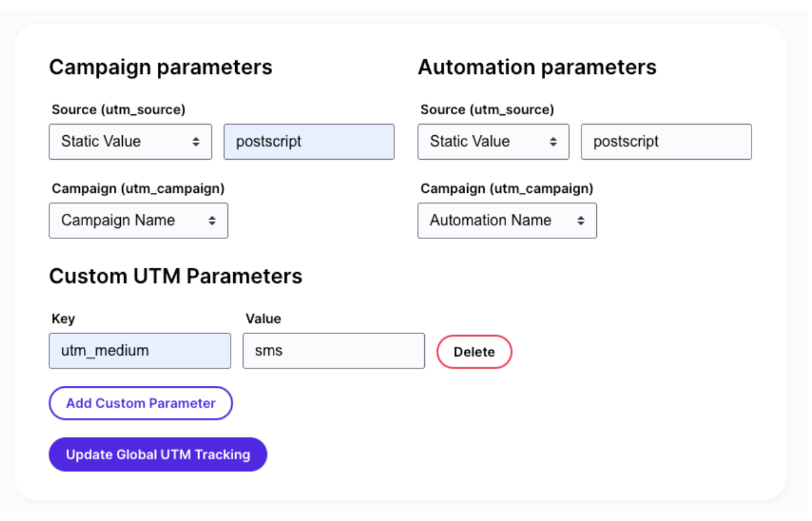Click the Custom UTM Parameters heading
The image size is (812, 521).
[x=176, y=276]
